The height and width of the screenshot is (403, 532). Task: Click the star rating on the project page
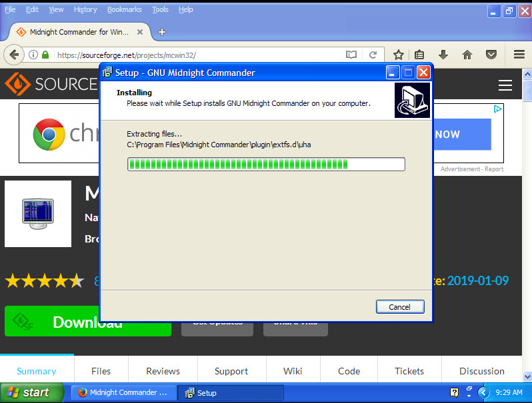[45, 280]
